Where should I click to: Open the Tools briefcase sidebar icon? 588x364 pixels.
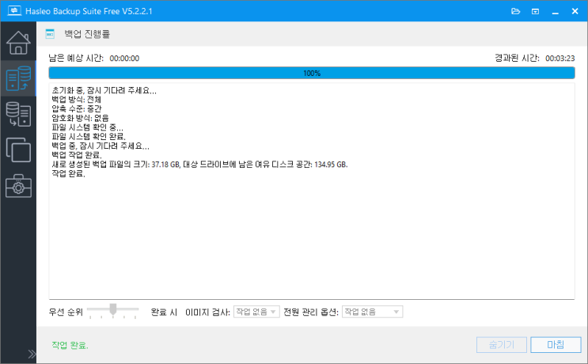coord(18,186)
